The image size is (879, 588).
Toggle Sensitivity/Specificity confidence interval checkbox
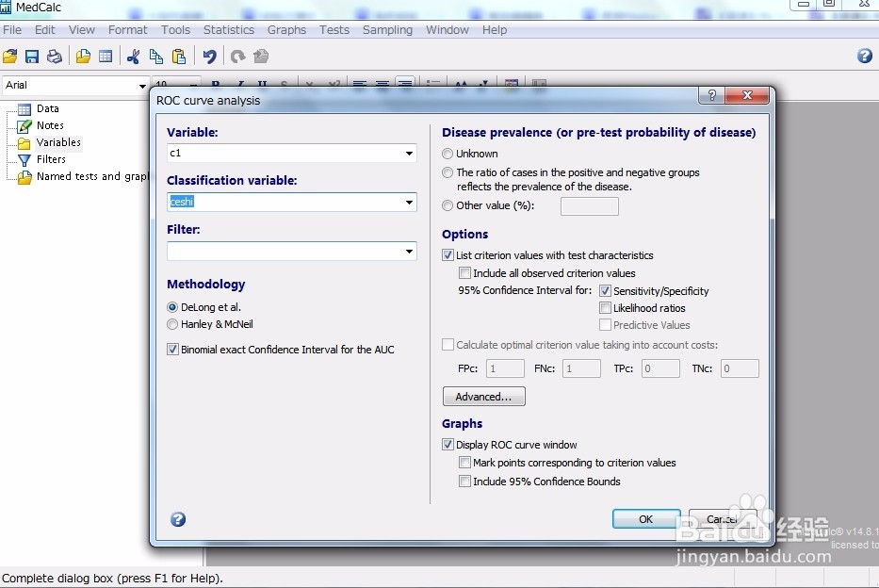[x=605, y=291]
